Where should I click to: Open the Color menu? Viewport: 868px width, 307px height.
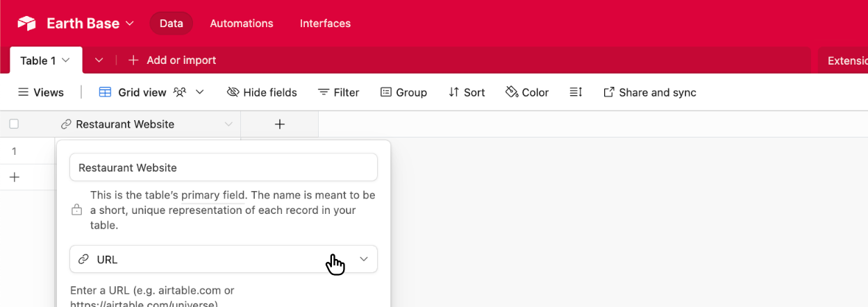click(x=526, y=92)
